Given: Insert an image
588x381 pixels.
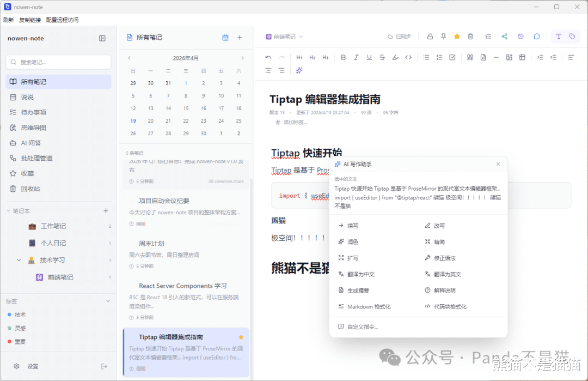Looking at the screenshot, I should (x=509, y=57).
